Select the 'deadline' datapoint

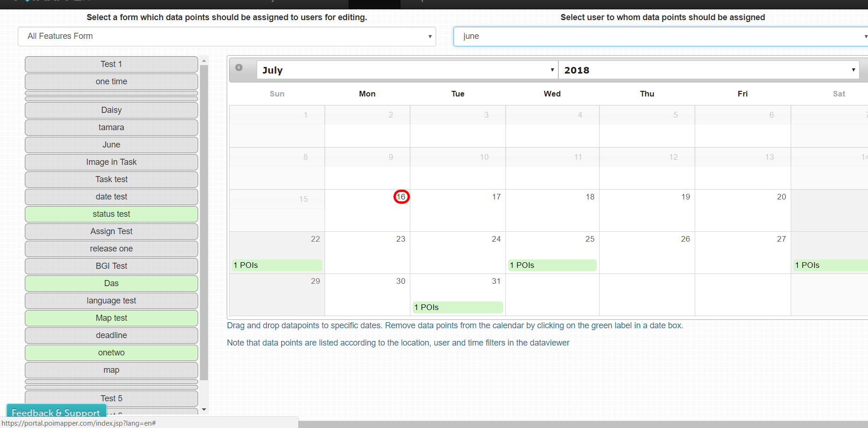pos(111,335)
